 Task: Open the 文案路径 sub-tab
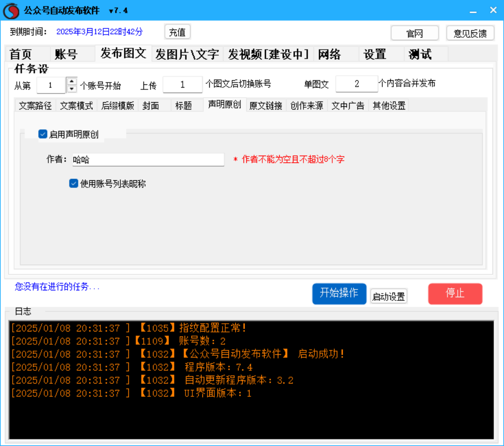pyautogui.click(x=35, y=105)
